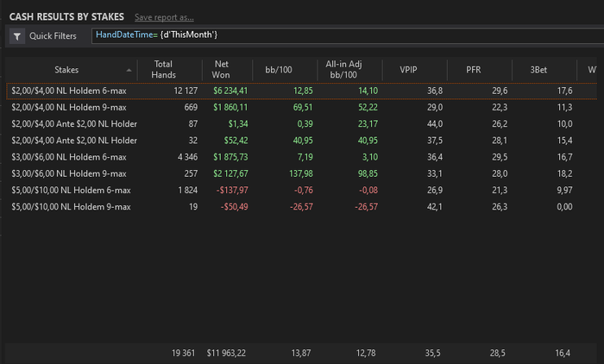Open the Save report as link
604x364 pixels.
[x=164, y=16]
